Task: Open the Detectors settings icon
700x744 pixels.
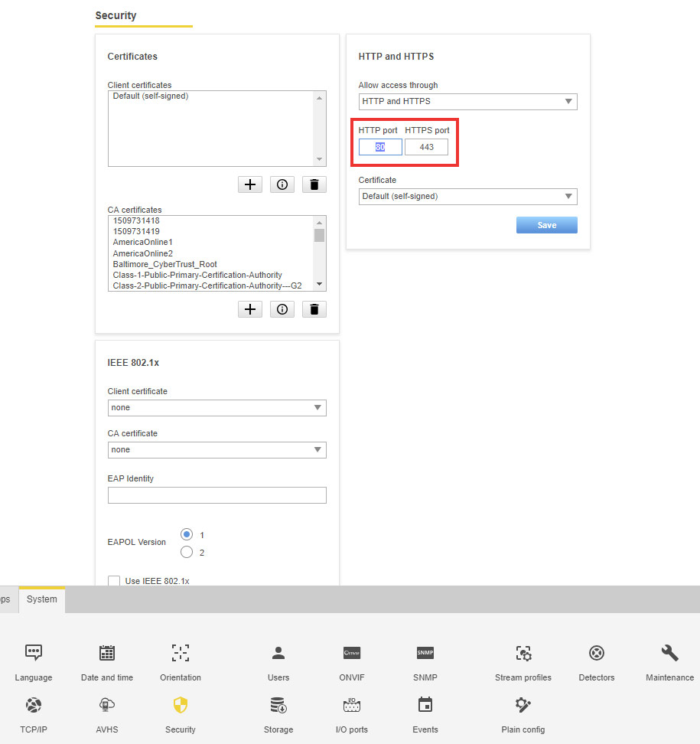Action: [596, 654]
